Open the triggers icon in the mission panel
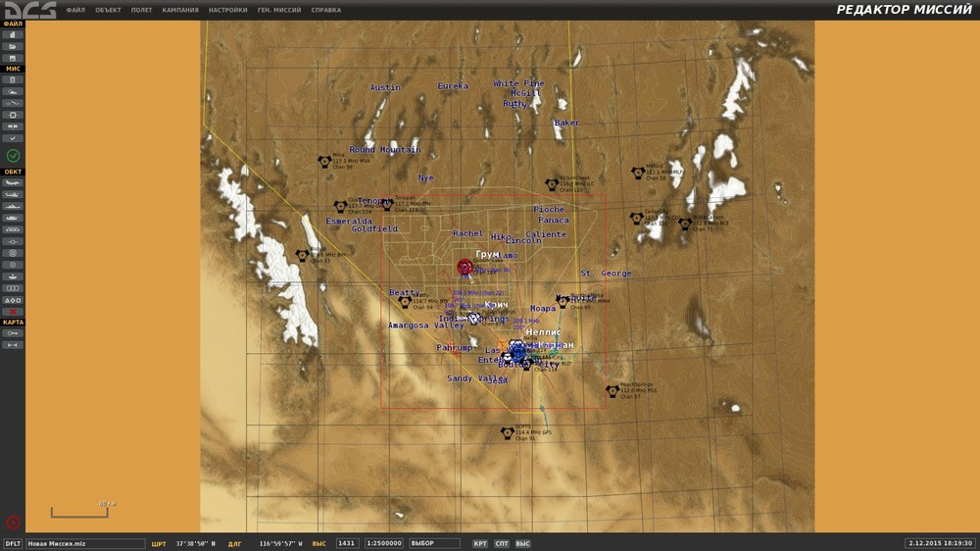Viewport: 980px width, 551px height. pyautogui.click(x=13, y=103)
